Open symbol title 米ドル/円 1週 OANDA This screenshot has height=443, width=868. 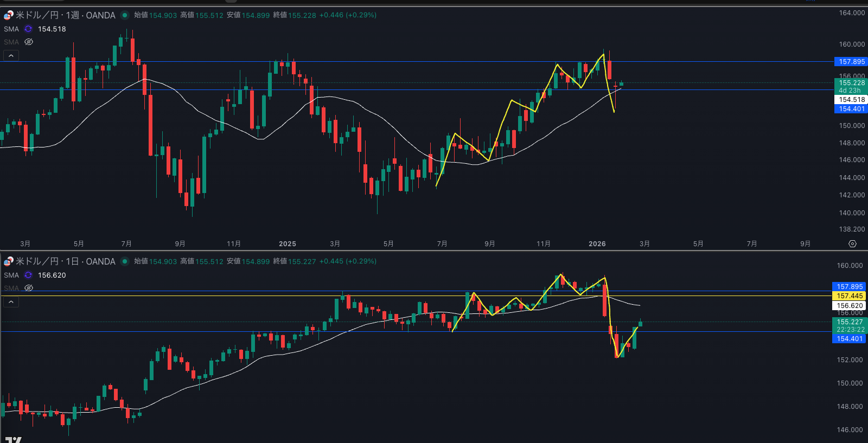click(x=65, y=15)
